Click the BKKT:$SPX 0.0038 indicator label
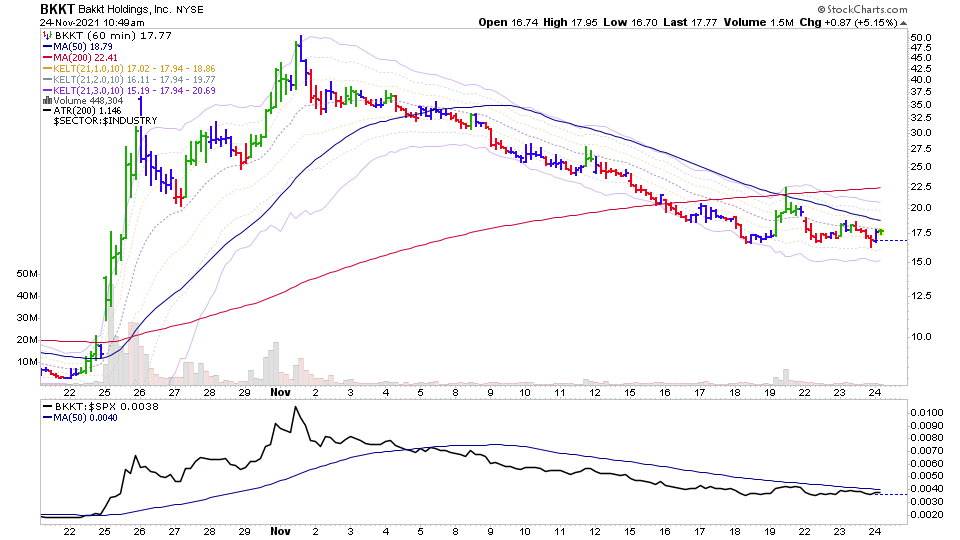Viewport: 960px width, 540px height. (x=107, y=407)
